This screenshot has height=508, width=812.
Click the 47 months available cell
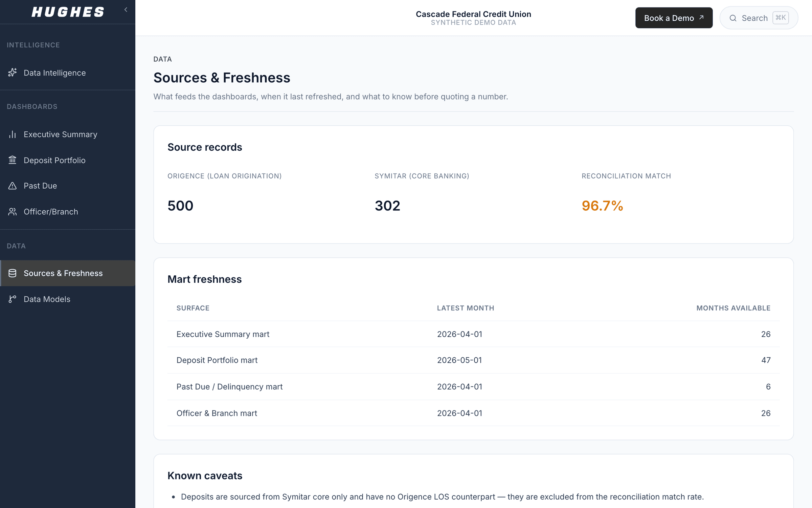coord(766,360)
